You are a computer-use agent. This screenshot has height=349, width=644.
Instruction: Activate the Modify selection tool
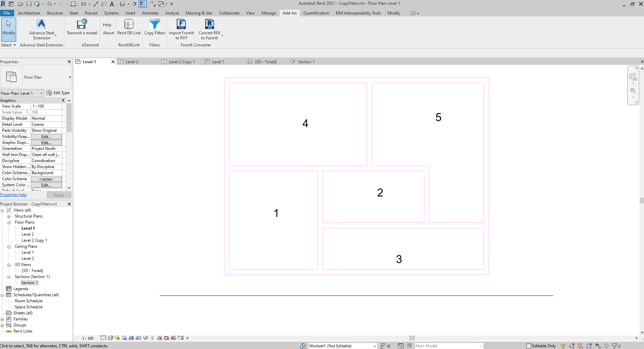point(9,29)
